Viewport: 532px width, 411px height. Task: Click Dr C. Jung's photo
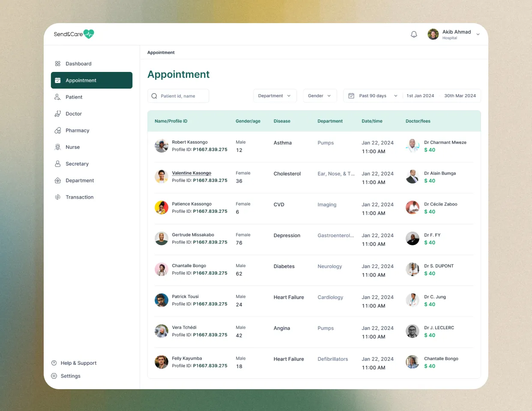(x=412, y=300)
